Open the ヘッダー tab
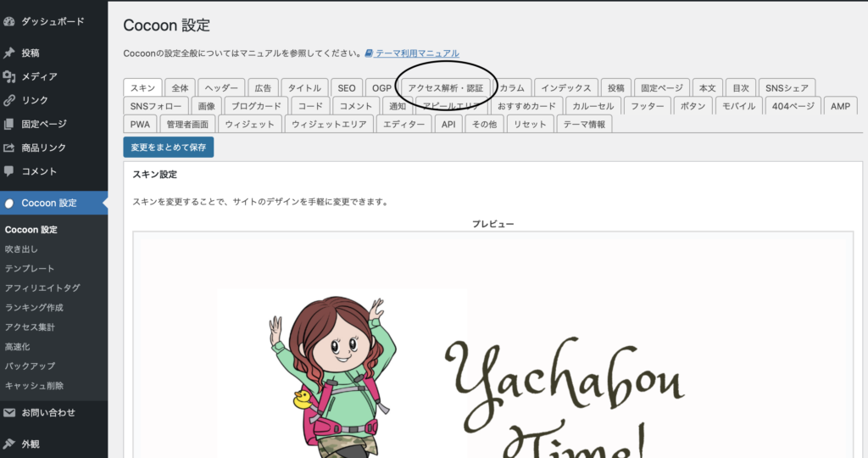 coord(221,87)
